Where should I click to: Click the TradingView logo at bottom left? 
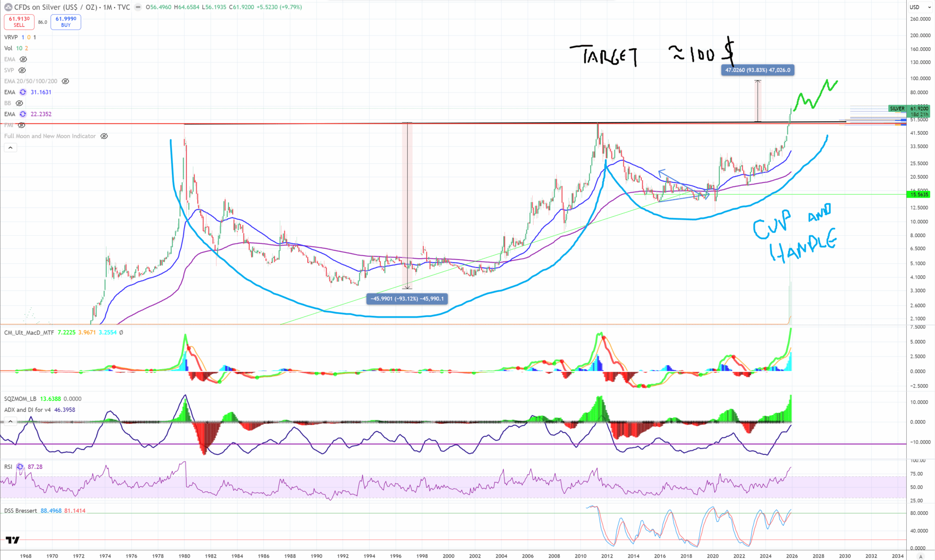click(x=13, y=540)
